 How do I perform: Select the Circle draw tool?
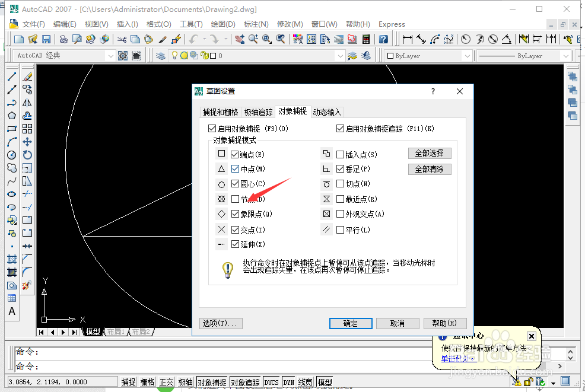tap(12, 155)
